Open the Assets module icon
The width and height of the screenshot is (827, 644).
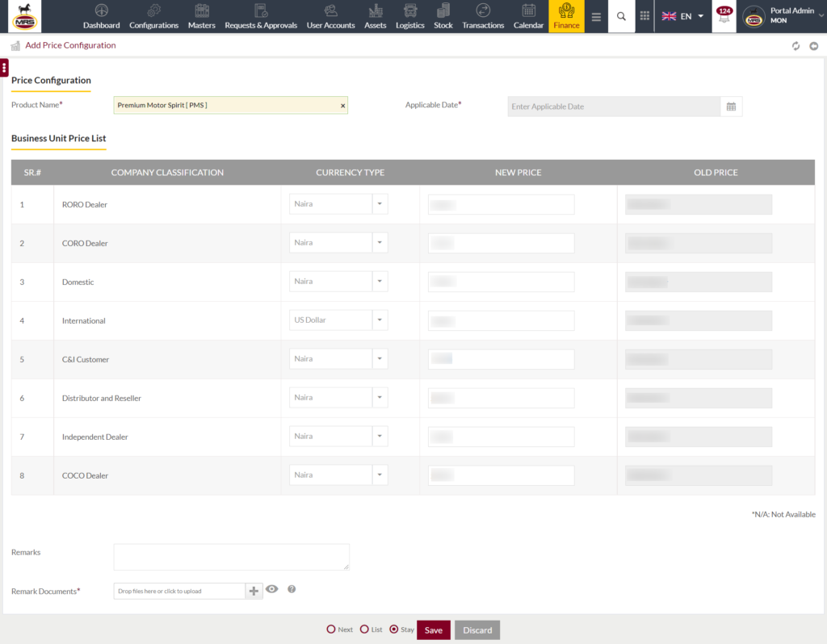tap(376, 10)
